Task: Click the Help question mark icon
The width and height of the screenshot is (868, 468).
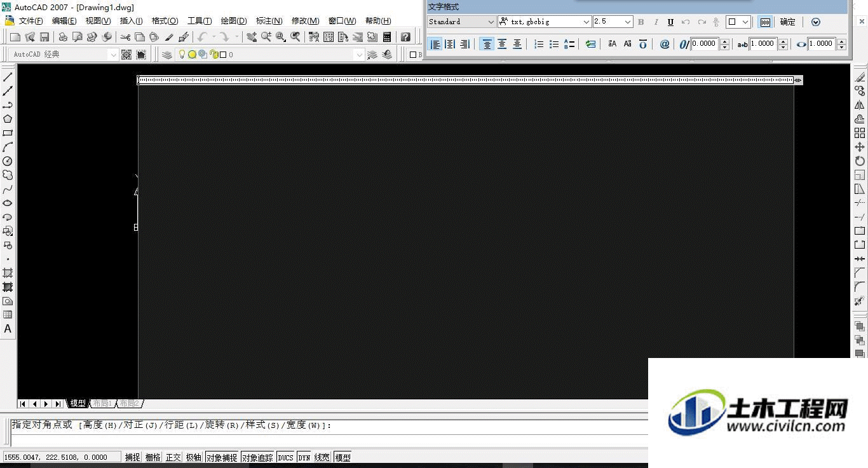Action: pos(405,37)
